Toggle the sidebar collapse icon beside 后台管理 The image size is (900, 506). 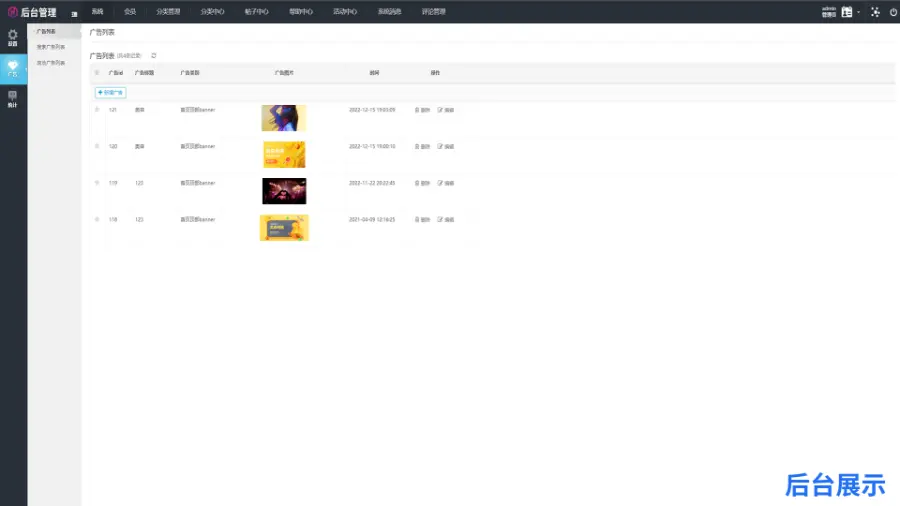(x=74, y=13)
